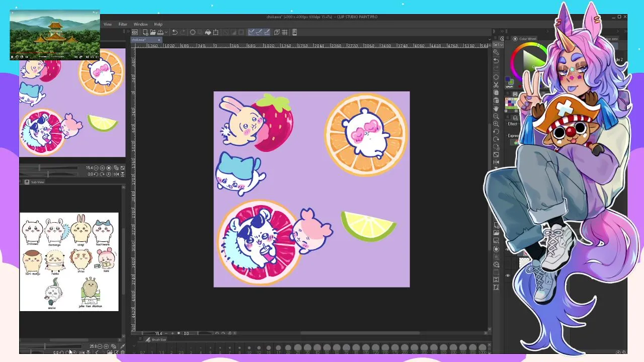Zoom out in the Navigator panel
Screen dimensions: 644x362
click(x=96, y=168)
